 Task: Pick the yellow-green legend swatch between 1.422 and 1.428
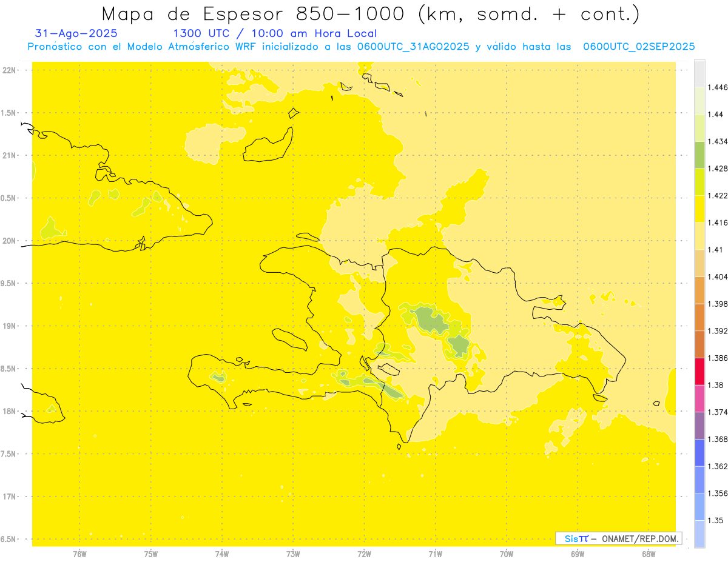(699, 182)
